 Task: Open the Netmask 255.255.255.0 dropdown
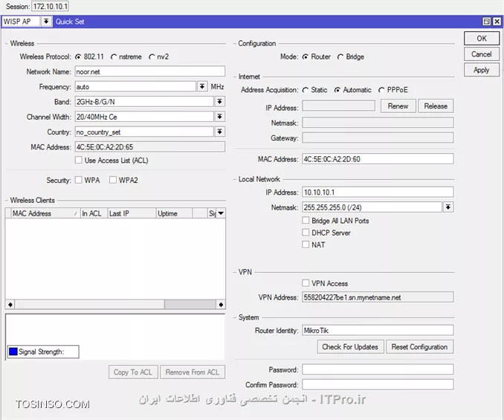tap(448, 207)
